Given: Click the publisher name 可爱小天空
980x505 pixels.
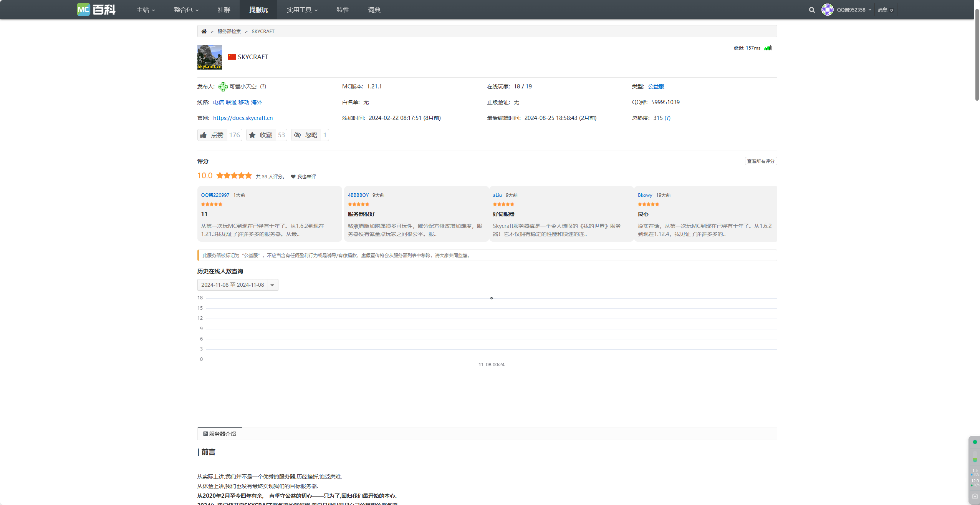Looking at the screenshot, I should coord(243,86).
